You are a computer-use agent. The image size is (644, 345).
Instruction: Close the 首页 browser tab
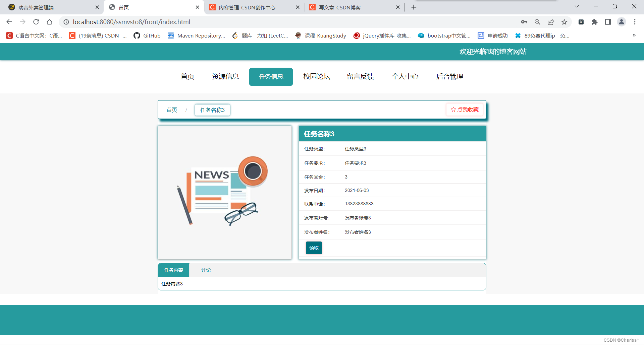(x=197, y=7)
